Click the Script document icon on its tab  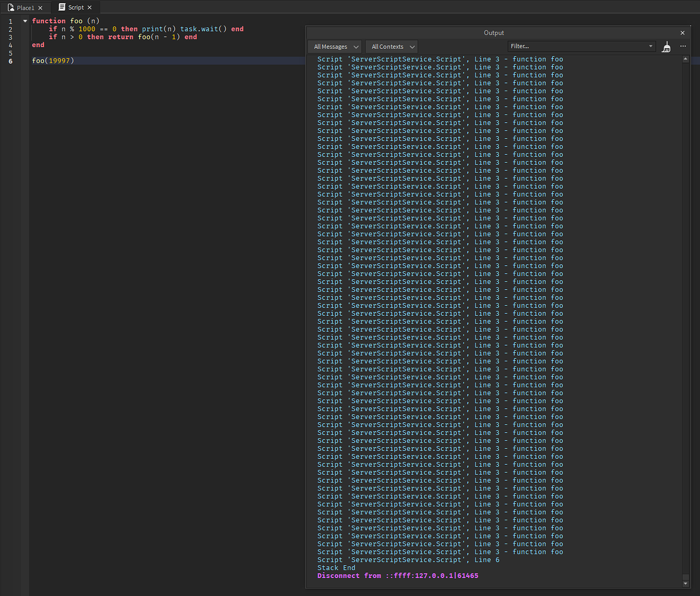(x=63, y=7)
